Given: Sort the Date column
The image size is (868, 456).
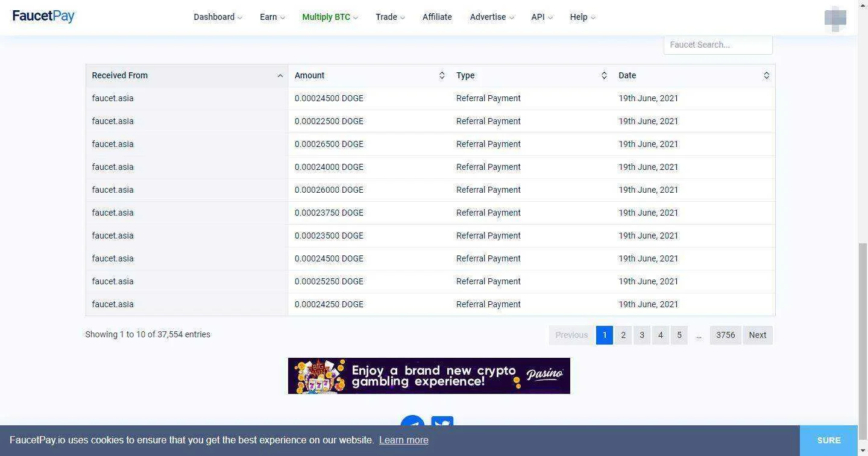Looking at the screenshot, I should 767,75.
